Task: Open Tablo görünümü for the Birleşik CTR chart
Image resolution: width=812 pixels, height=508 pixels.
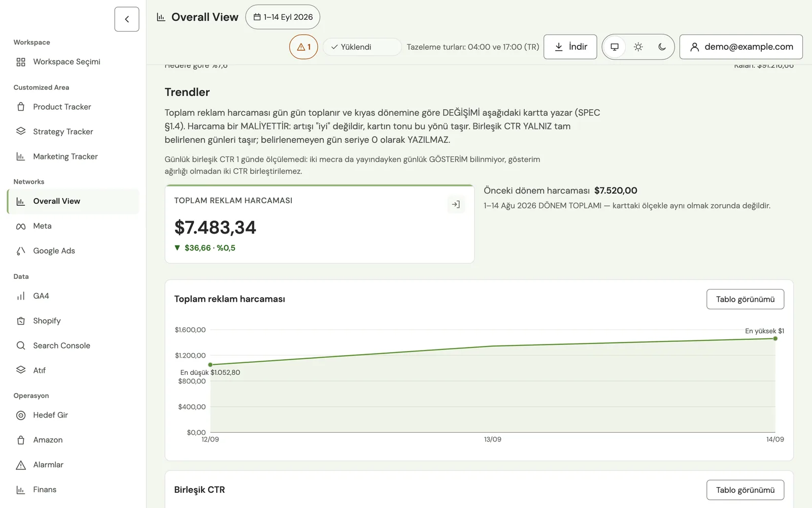Action: (x=745, y=490)
